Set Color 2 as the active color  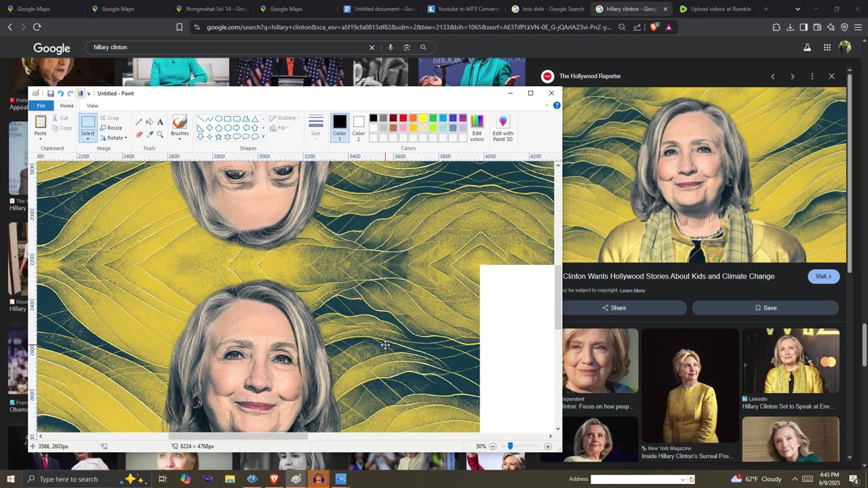359,128
